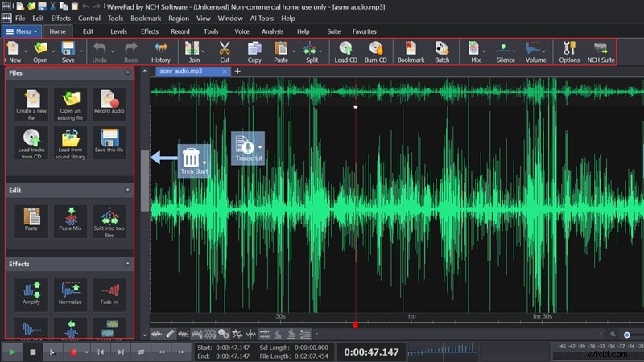Start playback with the green Play button
This screenshot has width=644, height=362.
(12, 352)
